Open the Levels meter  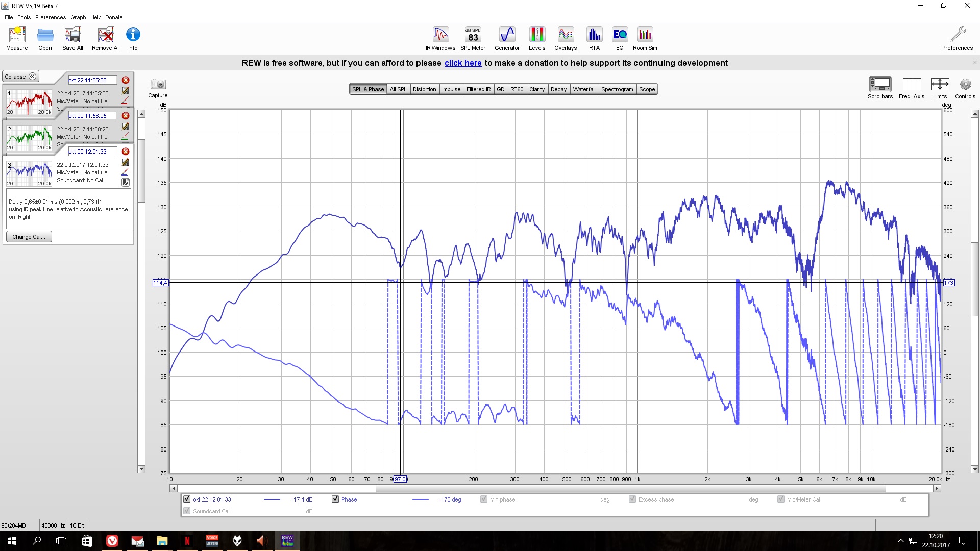(537, 39)
